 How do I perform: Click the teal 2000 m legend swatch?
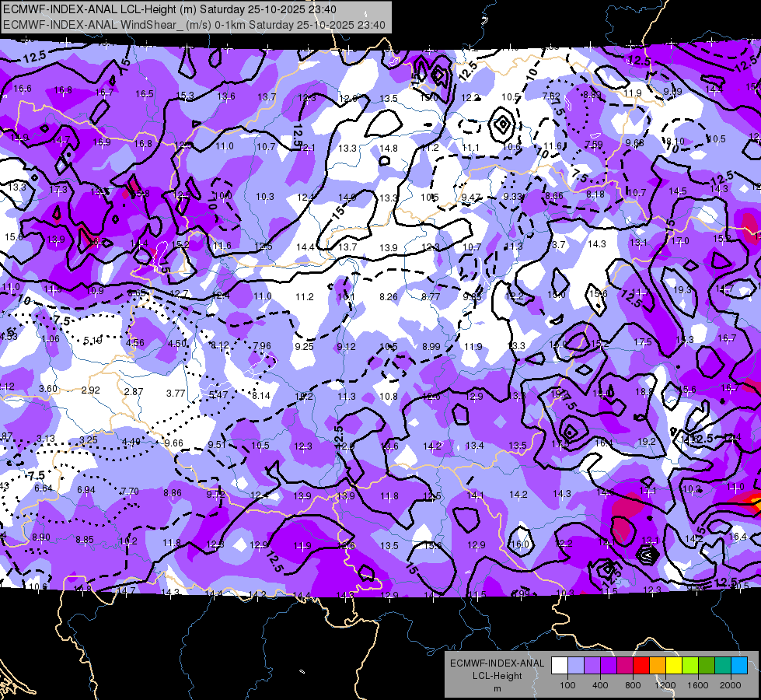[x=723, y=666]
